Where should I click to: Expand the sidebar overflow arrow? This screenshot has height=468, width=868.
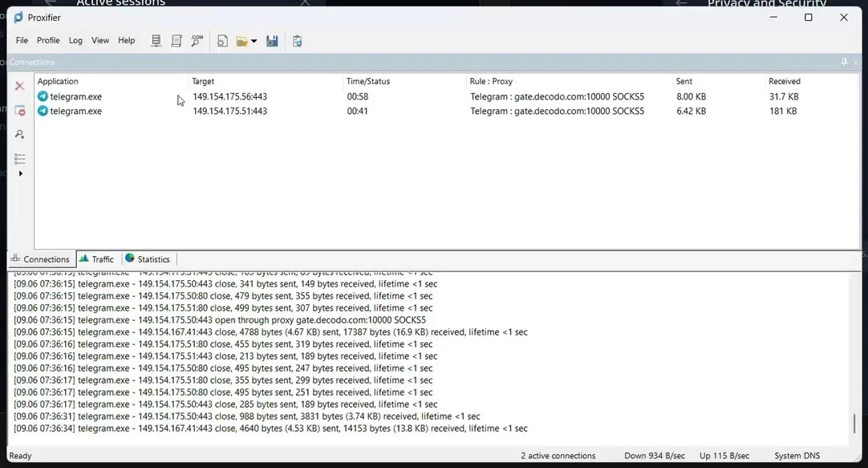click(x=21, y=173)
